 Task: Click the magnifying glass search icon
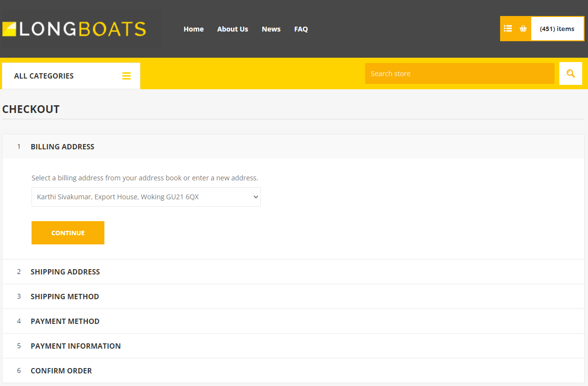[571, 73]
